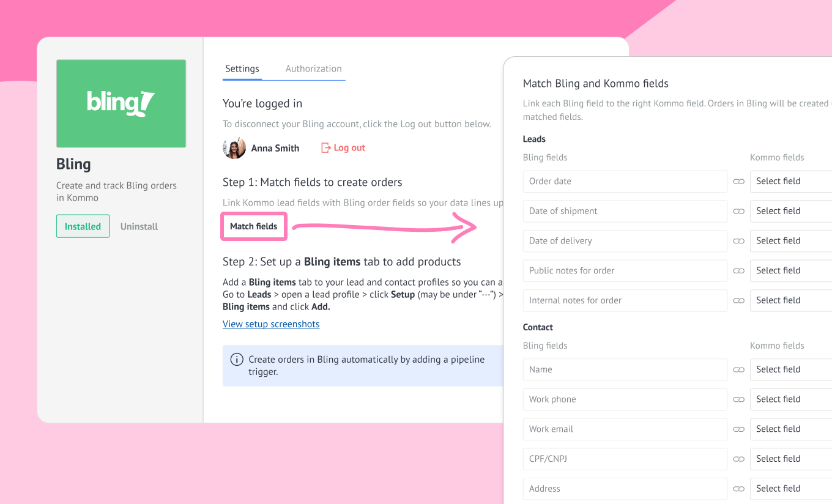Image resolution: width=832 pixels, height=504 pixels.
Task: Open the View setup screenshots link
Action: [x=271, y=324]
